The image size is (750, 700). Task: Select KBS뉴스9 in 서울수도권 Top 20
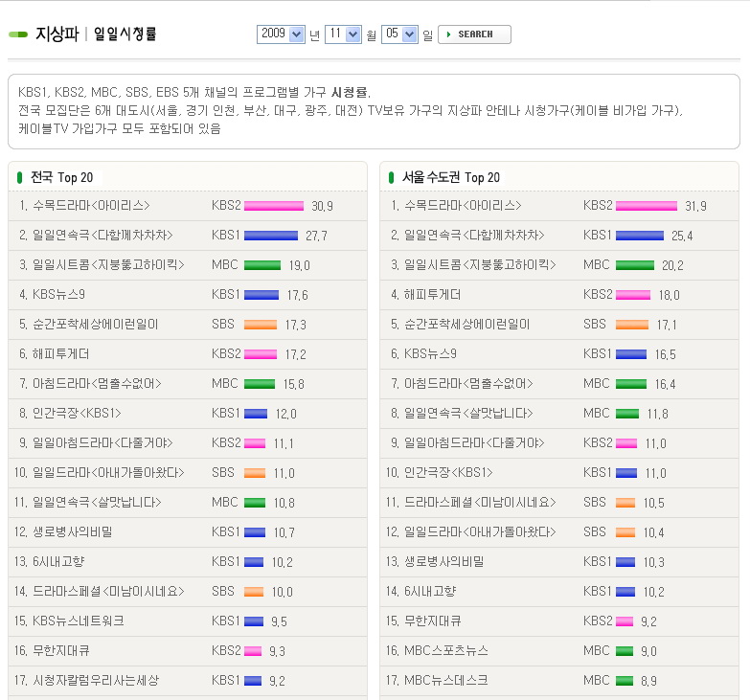[x=430, y=353]
